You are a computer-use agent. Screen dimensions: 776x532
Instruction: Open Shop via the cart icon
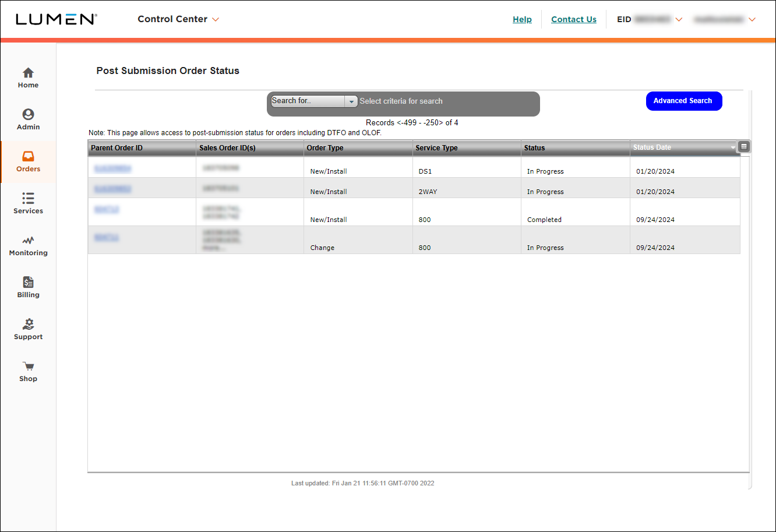click(28, 366)
